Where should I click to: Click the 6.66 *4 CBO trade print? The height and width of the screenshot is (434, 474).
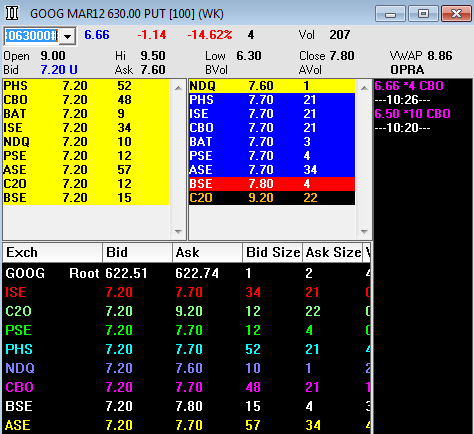point(409,86)
